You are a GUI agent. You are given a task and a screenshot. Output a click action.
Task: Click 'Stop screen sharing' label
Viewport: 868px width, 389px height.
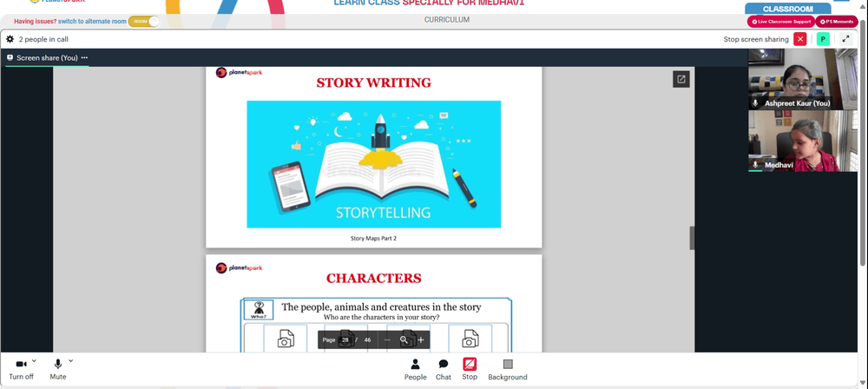click(x=756, y=39)
